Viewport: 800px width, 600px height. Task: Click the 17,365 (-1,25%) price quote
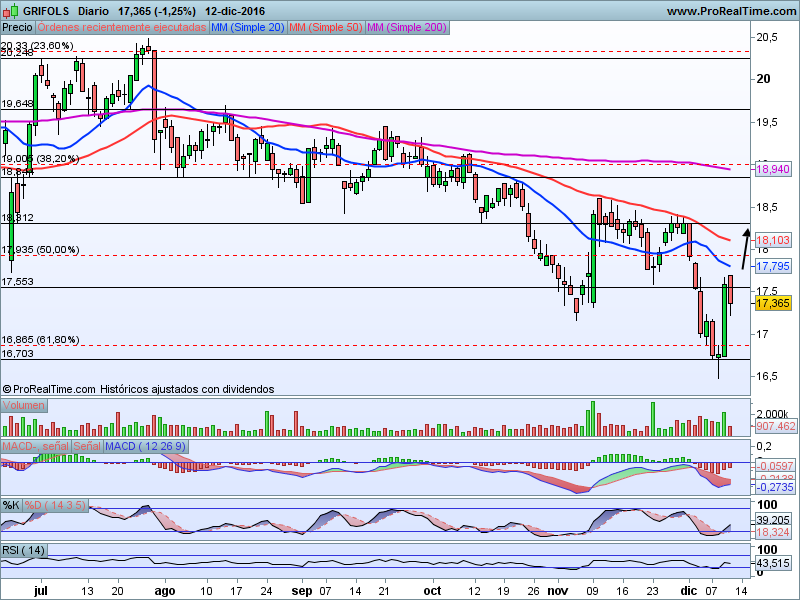[157, 11]
